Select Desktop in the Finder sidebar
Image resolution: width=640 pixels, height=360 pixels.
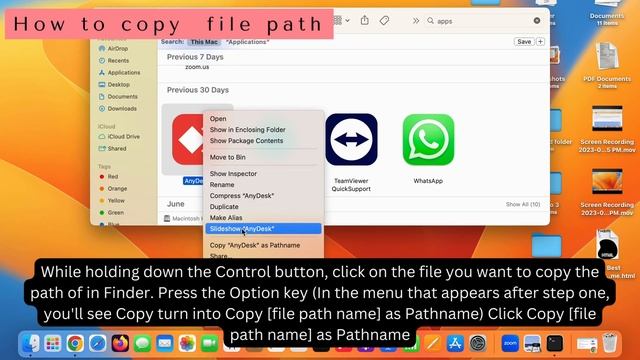[x=118, y=84]
